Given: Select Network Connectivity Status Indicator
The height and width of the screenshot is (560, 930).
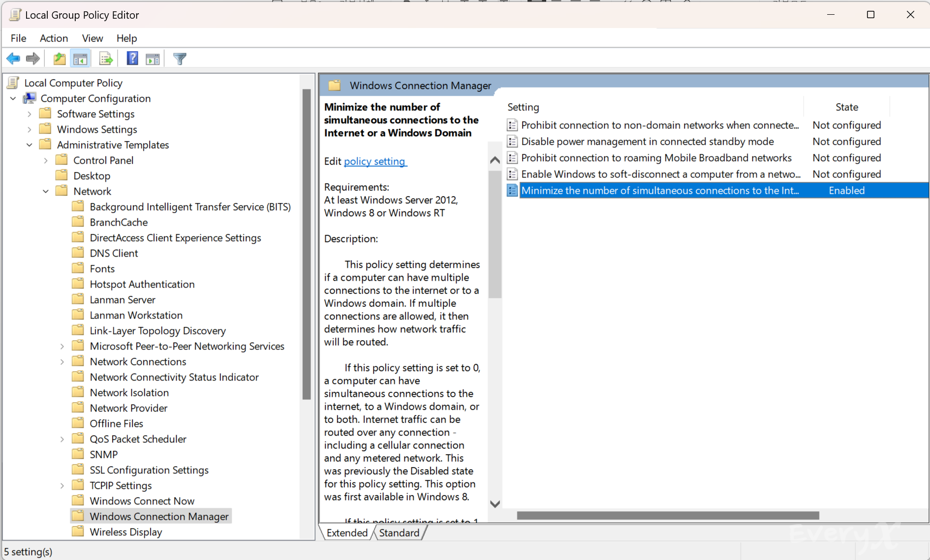Looking at the screenshot, I should [x=174, y=377].
